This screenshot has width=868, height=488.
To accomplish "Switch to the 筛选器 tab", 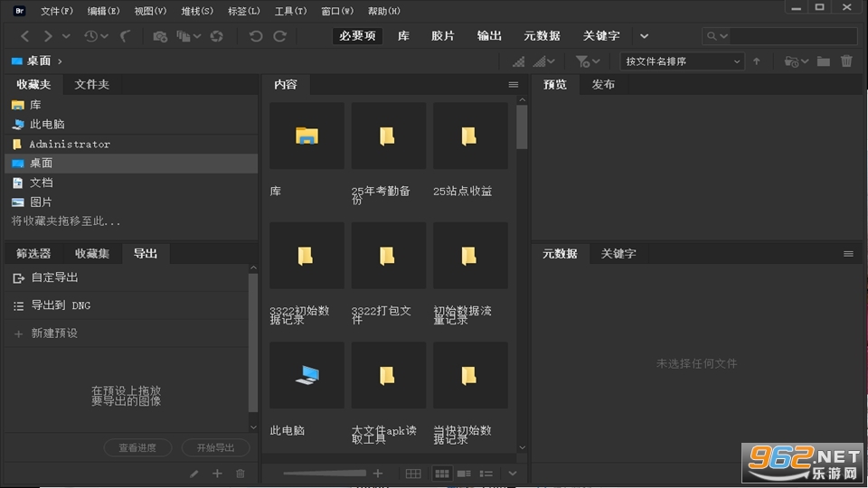I will pos(33,254).
